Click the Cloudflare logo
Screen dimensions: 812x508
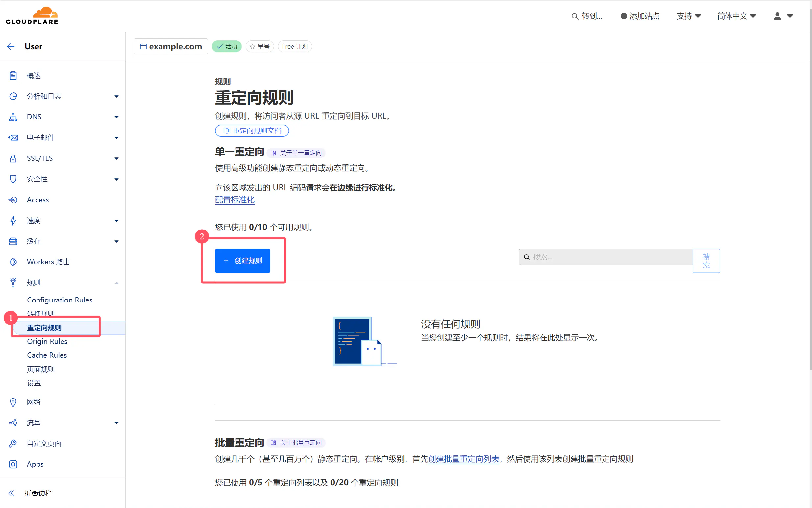pos(32,16)
